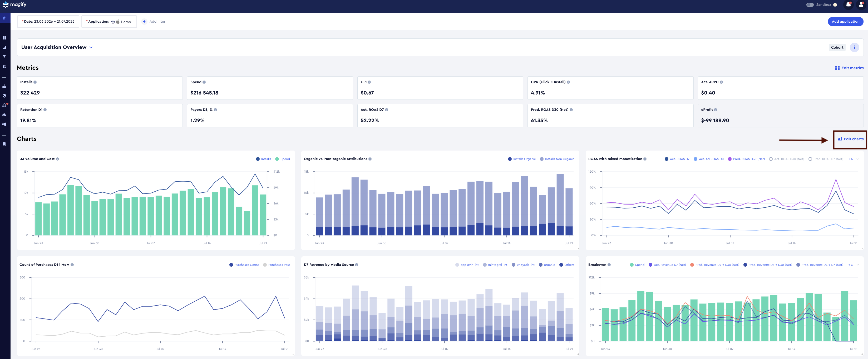Toggle Installs Organic legend series
This screenshot has width=868, height=359.
click(x=522, y=159)
